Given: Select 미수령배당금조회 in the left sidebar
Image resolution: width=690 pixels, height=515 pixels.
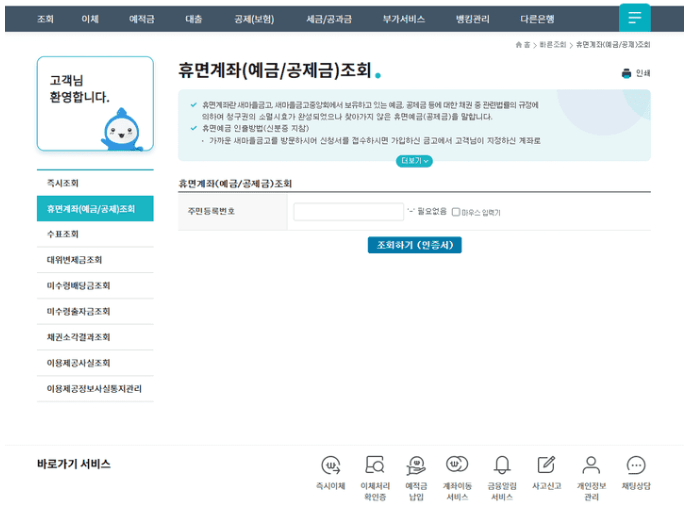Looking at the screenshot, I should (x=79, y=286).
